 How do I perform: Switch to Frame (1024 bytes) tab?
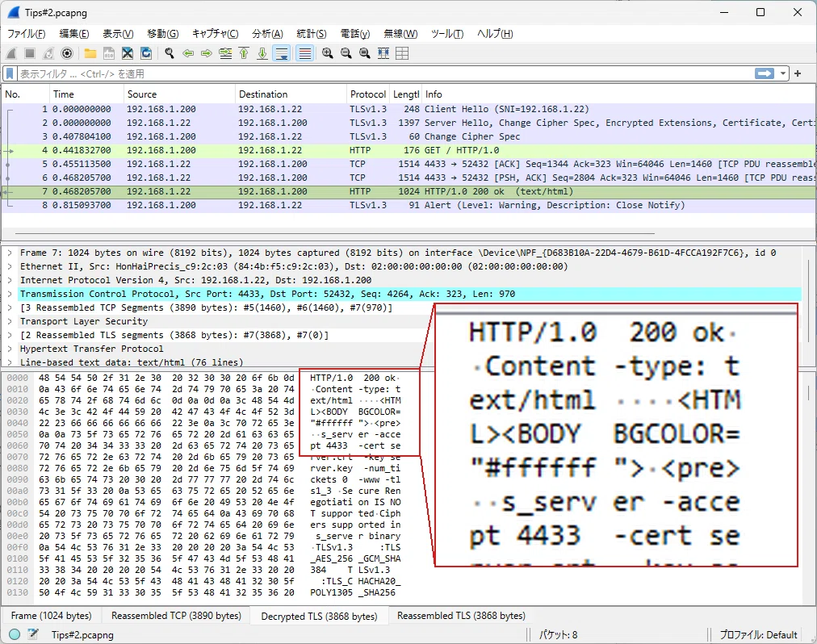(51, 616)
